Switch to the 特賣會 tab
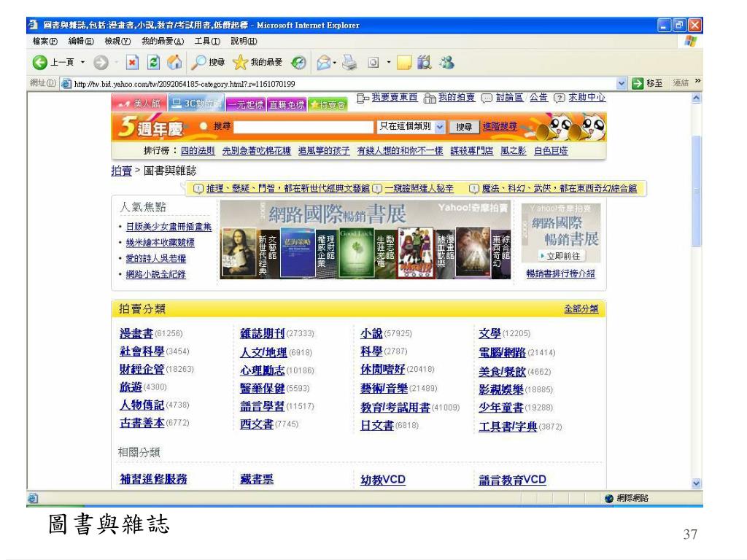 pyautogui.click(x=328, y=104)
